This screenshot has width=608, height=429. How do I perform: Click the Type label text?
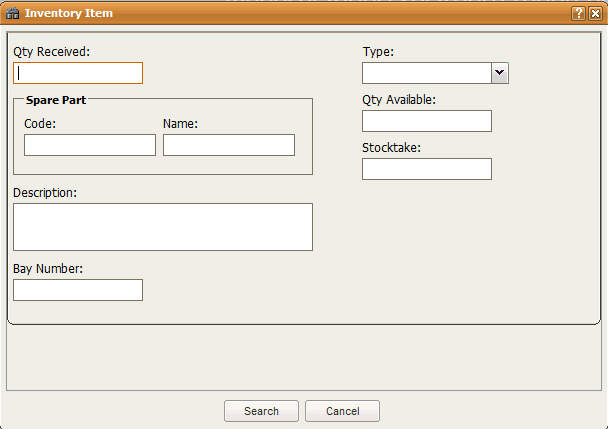(x=378, y=50)
